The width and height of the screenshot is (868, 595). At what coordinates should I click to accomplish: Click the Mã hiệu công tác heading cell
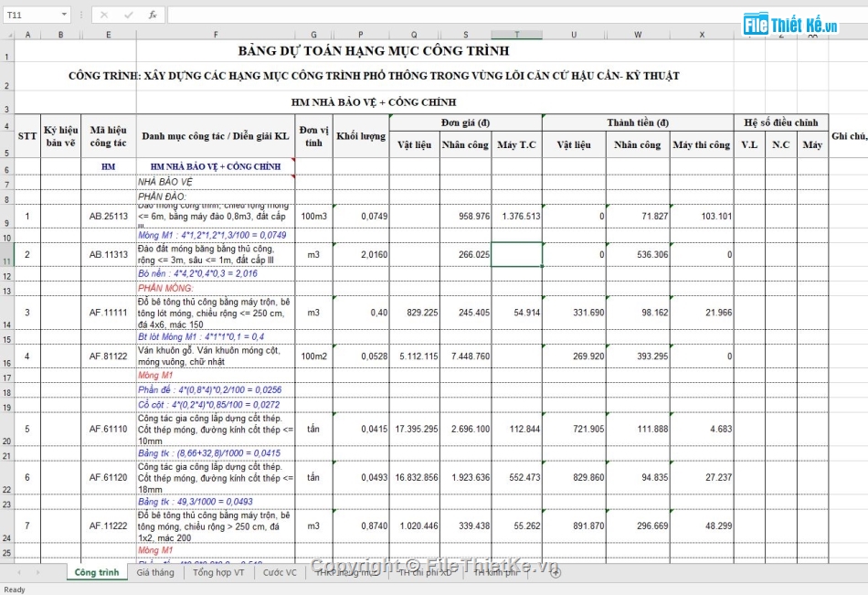click(109, 136)
